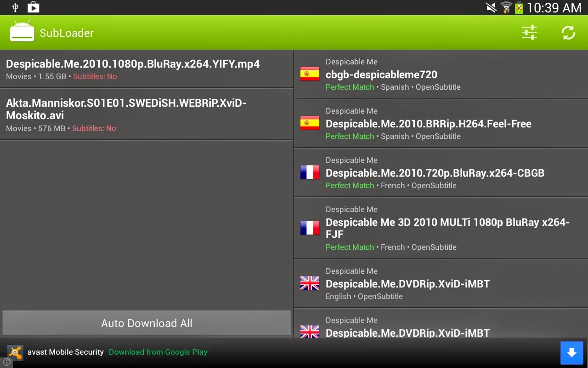Tap Subtitles: No under Despicable.Me file

(x=95, y=76)
